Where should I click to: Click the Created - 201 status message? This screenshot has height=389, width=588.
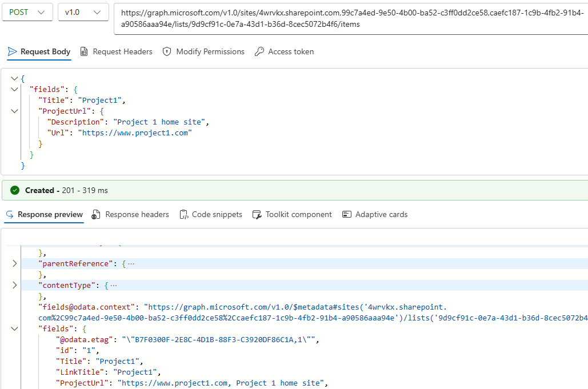66,190
